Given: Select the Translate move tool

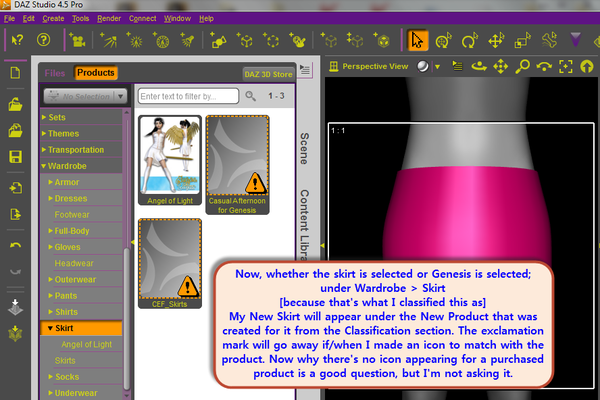Looking at the screenshot, I should pos(496,40).
